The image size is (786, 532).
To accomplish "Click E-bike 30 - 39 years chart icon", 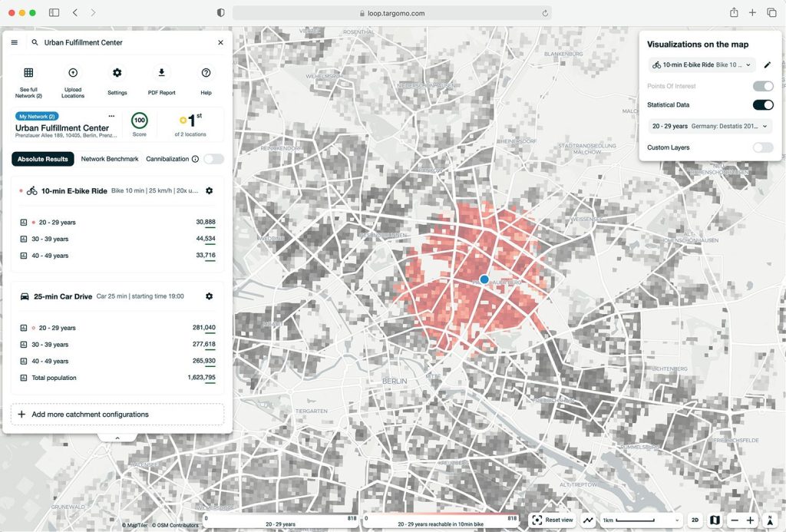I will (x=24, y=240).
